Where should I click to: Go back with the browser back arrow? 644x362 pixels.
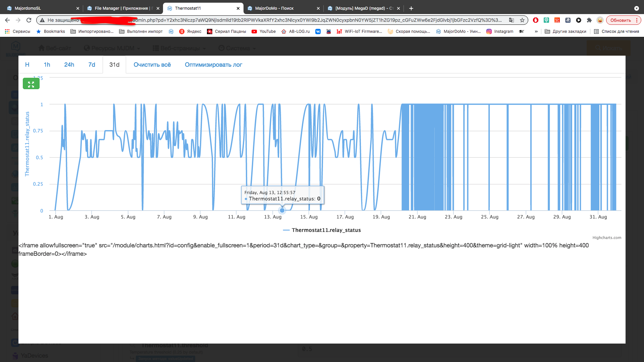[7, 20]
